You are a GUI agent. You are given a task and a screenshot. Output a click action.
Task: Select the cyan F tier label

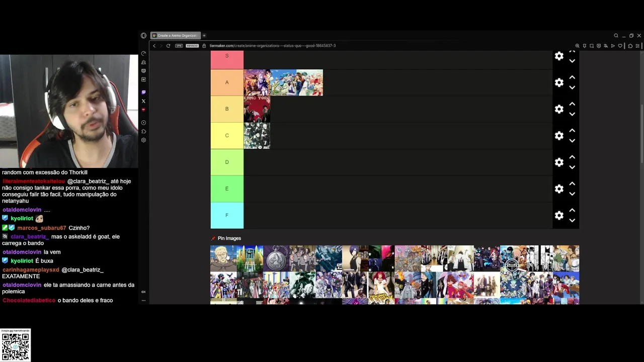[x=227, y=215]
